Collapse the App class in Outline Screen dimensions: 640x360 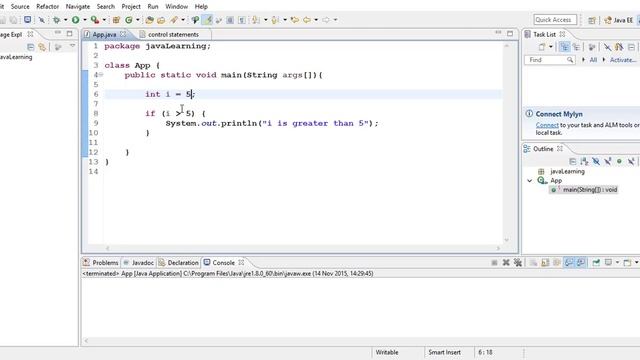[529, 180]
